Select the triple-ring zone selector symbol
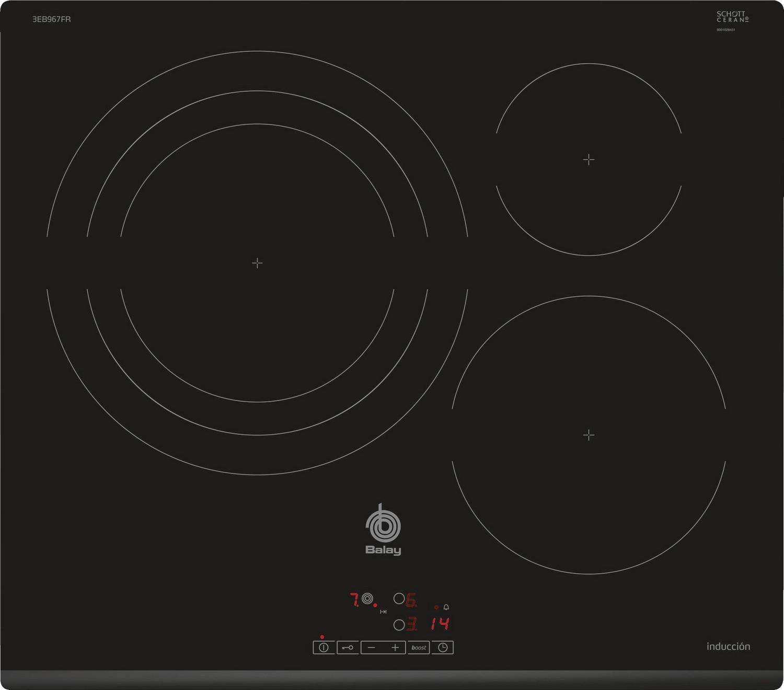This screenshot has width=784, height=690. tap(367, 599)
